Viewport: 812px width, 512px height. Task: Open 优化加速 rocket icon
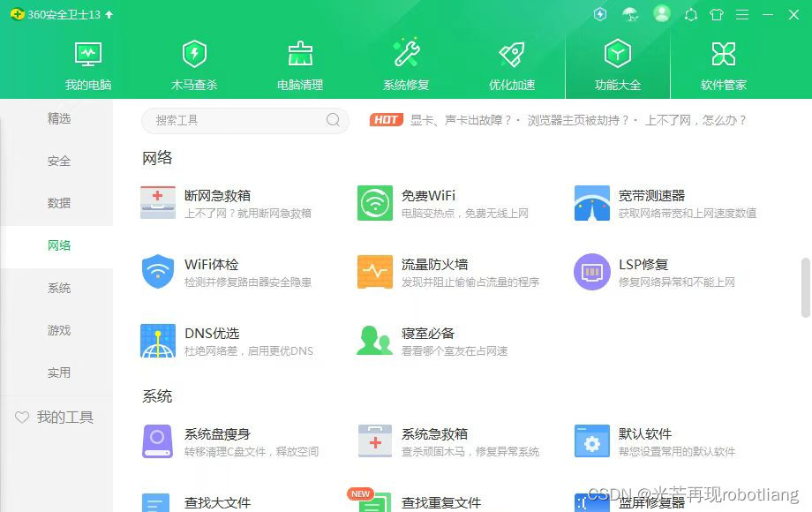point(512,54)
